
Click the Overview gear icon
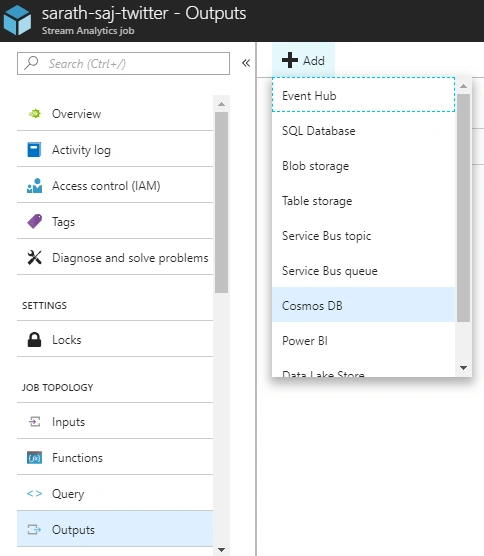click(35, 114)
